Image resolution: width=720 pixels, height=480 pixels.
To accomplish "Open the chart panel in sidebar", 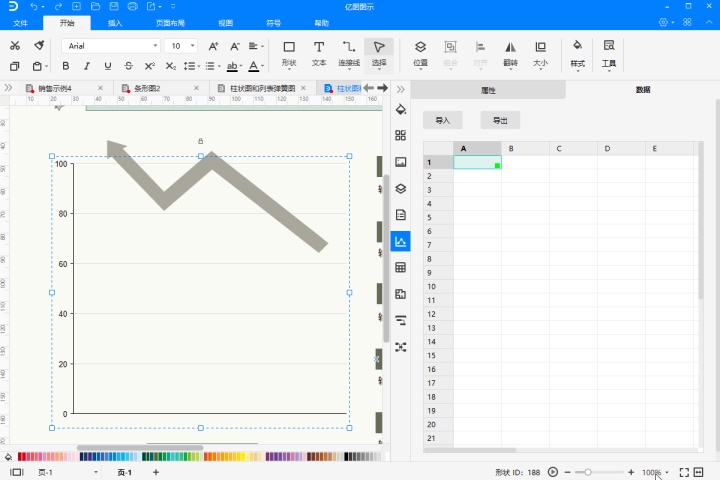I will (x=401, y=241).
